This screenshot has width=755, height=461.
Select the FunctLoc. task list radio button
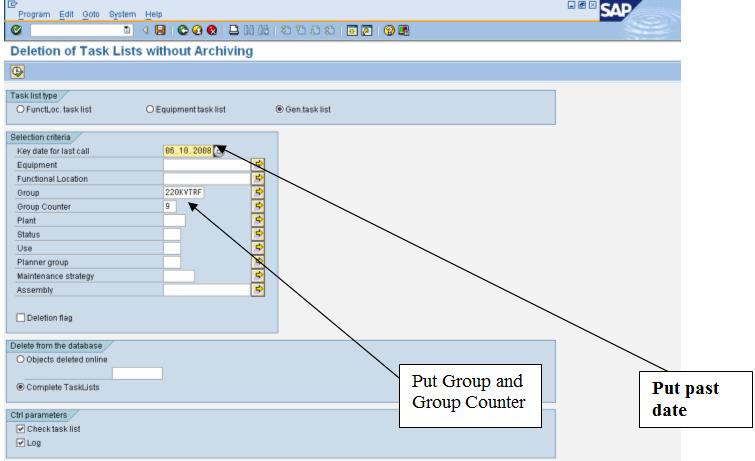click(x=20, y=109)
